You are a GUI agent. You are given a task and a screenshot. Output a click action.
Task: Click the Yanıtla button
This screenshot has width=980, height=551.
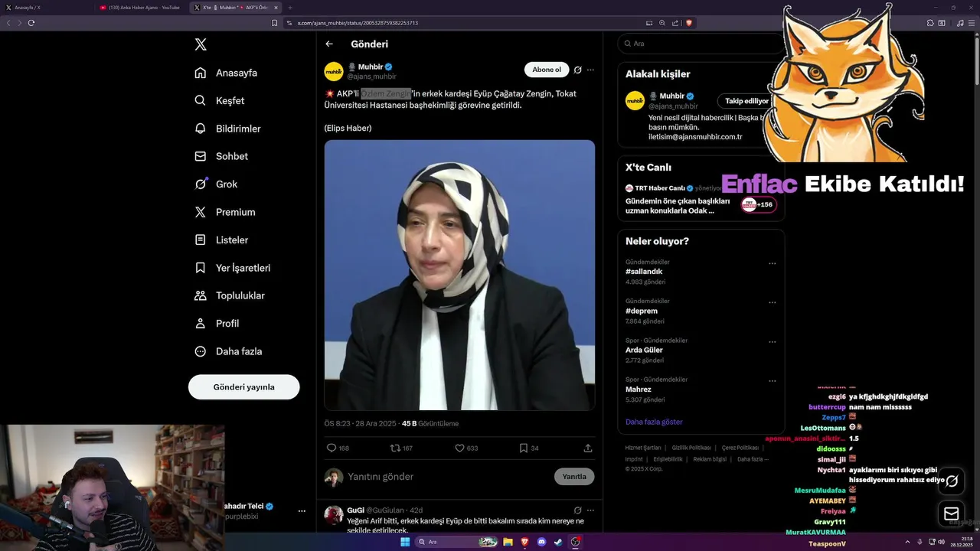574,477
